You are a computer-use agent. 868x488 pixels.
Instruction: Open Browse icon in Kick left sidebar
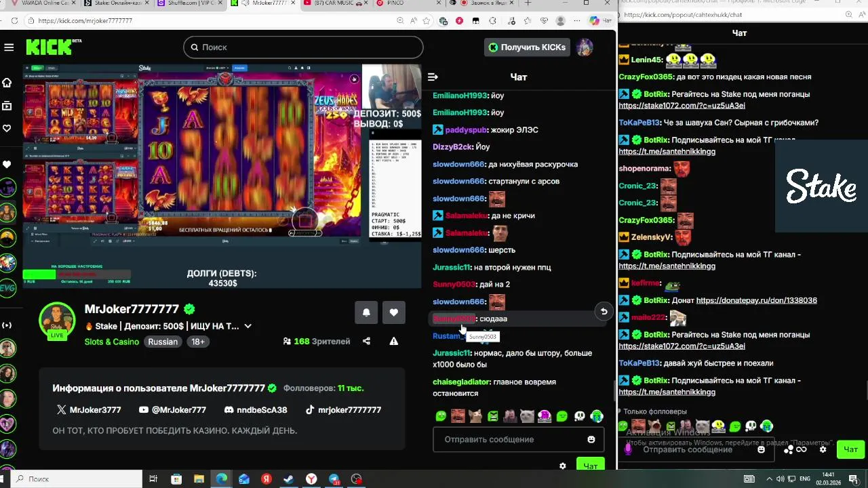(x=7, y=106)
